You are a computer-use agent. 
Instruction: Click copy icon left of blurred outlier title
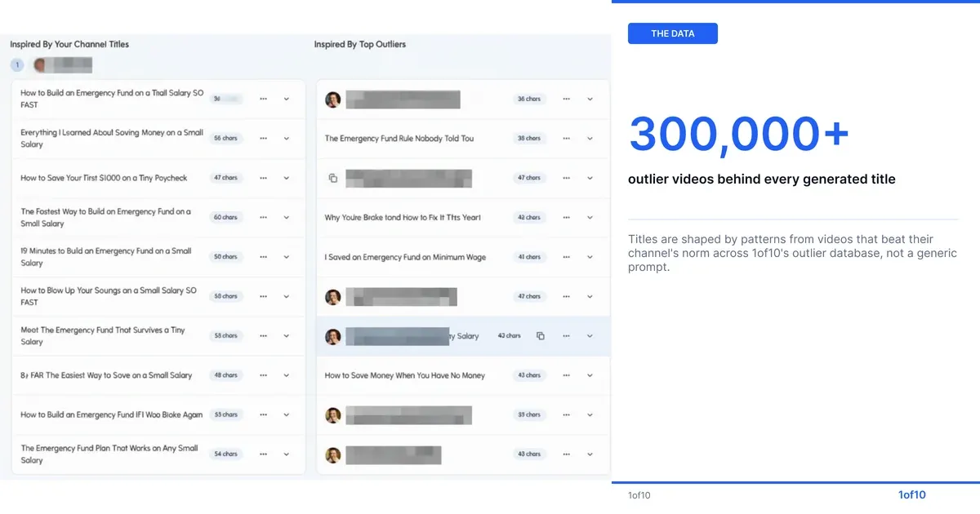332,178
